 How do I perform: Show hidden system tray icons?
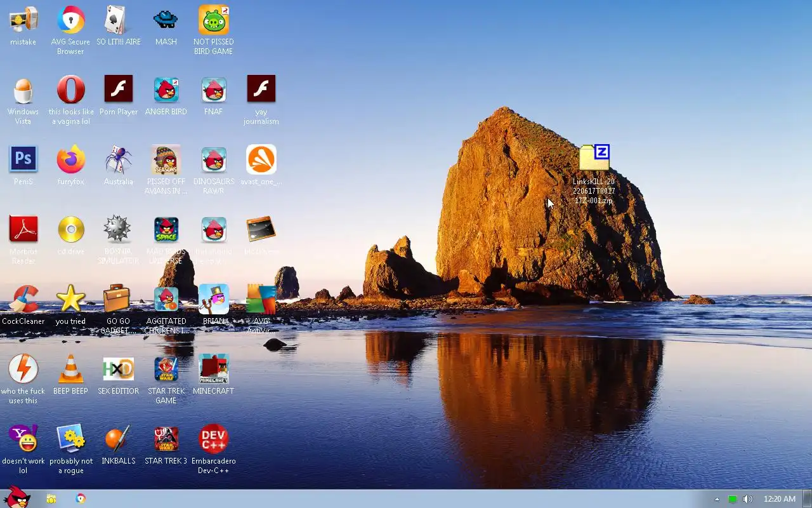tap(717, 499)
